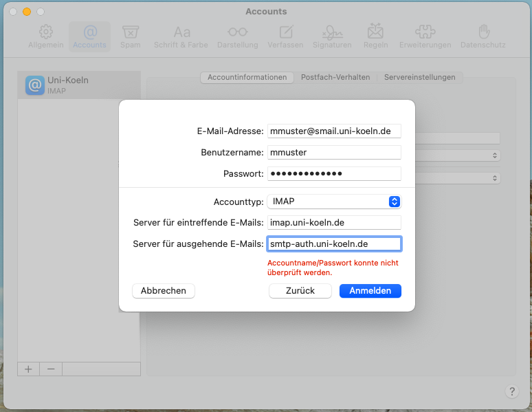
Task: Open the Spam preferences pane
Action: tap(131, 36)
